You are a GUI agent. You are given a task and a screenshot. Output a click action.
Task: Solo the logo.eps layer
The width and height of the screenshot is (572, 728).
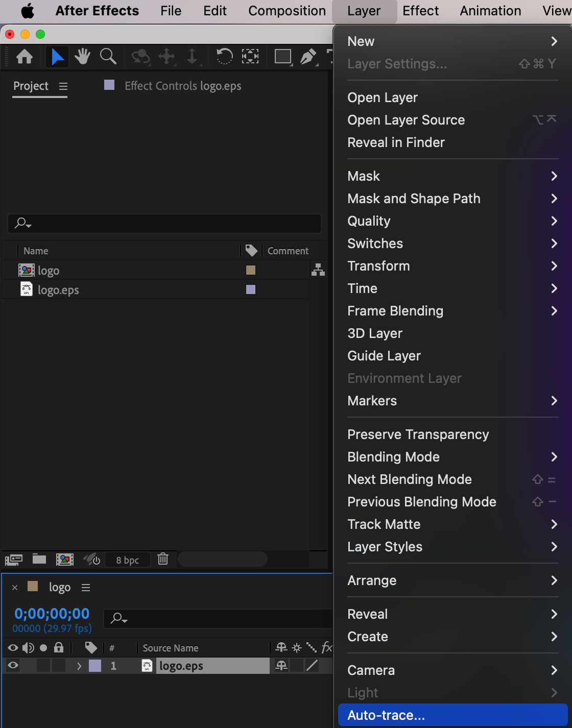pos(43,666)
